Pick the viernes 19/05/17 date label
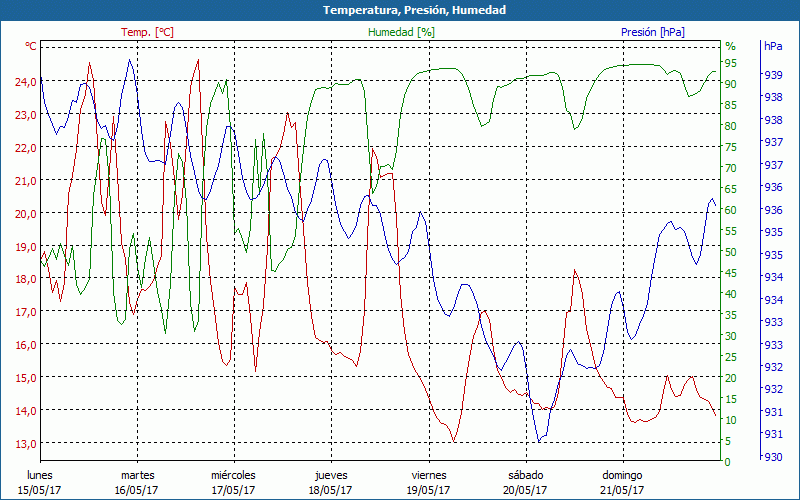The image size is (800, 500). 428,482
